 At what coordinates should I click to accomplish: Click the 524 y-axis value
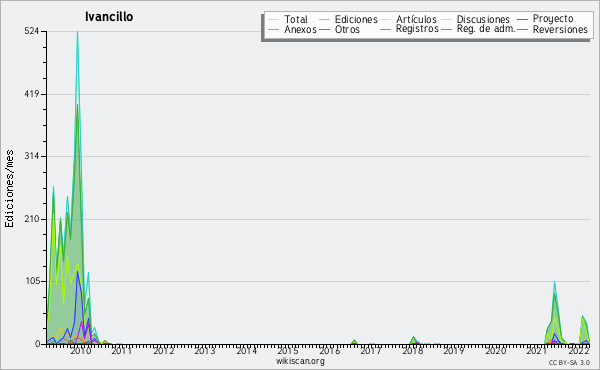click(32, 31)
